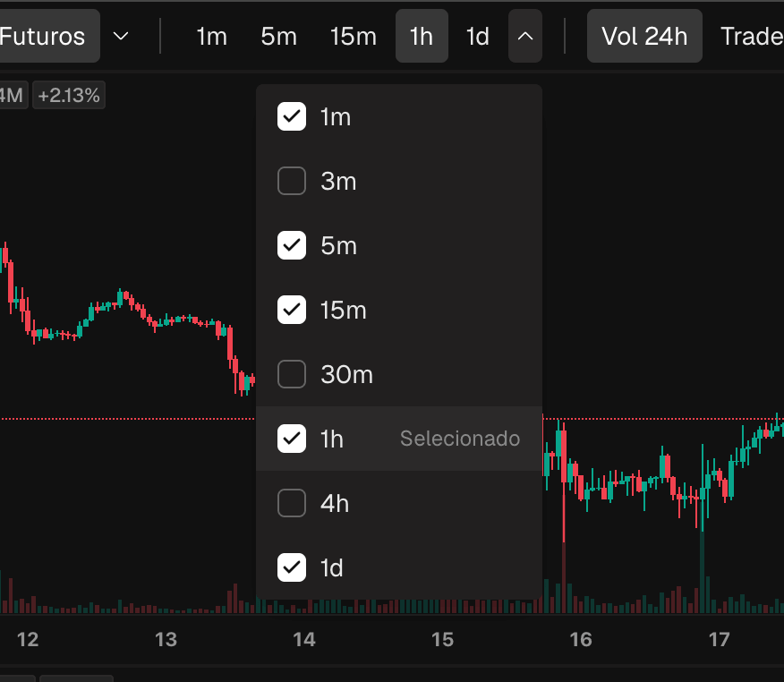The height and width of the screenshot is (682, 784).
Task: Collapse the timeframe list with the up chevron
Action: tap(525, 36)
